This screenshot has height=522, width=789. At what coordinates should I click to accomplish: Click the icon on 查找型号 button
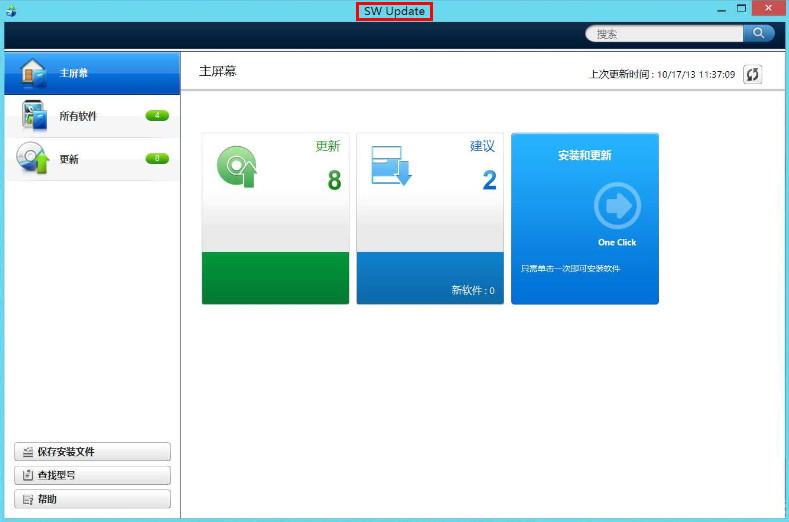coord(28,475)
